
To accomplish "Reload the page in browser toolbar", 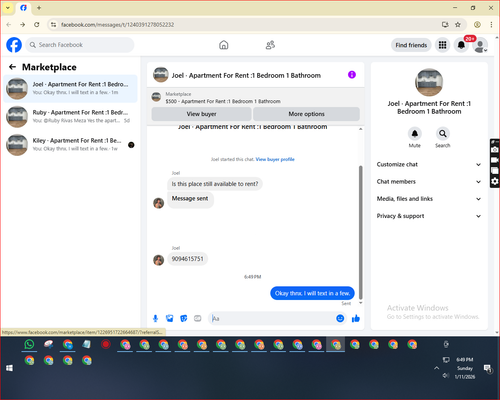I will pos(37,25).
